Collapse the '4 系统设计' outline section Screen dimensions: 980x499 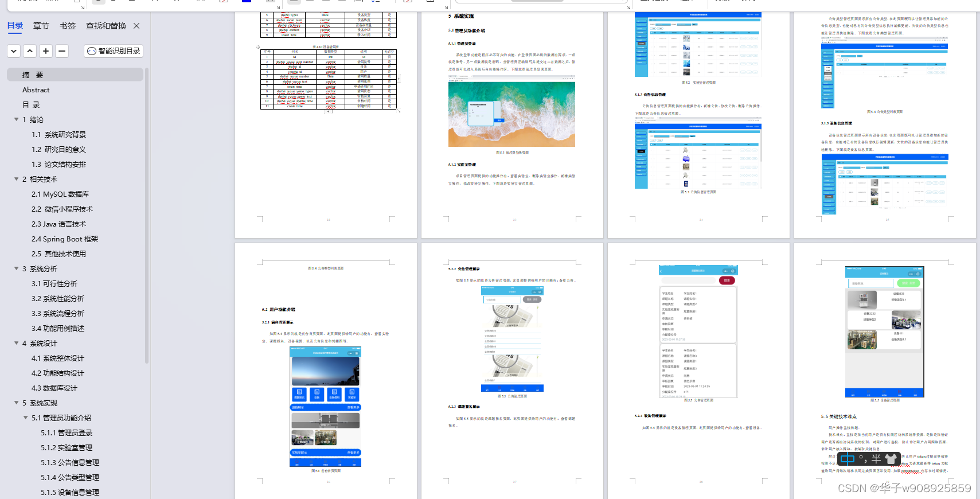click(16, 343)
